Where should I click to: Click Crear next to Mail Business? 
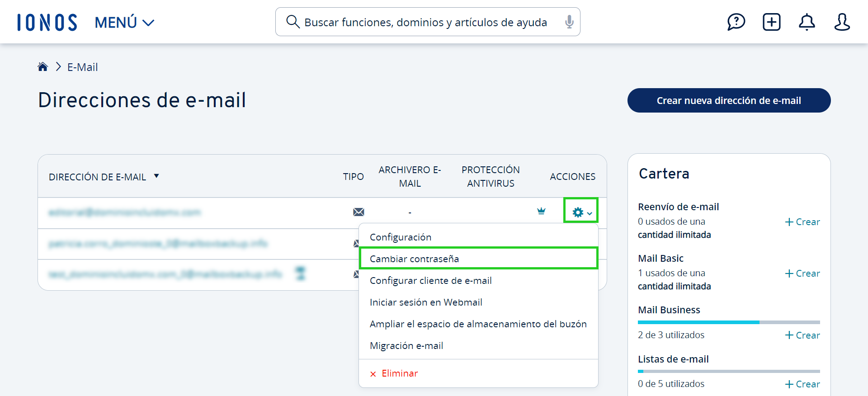click(x=802, y=335)
